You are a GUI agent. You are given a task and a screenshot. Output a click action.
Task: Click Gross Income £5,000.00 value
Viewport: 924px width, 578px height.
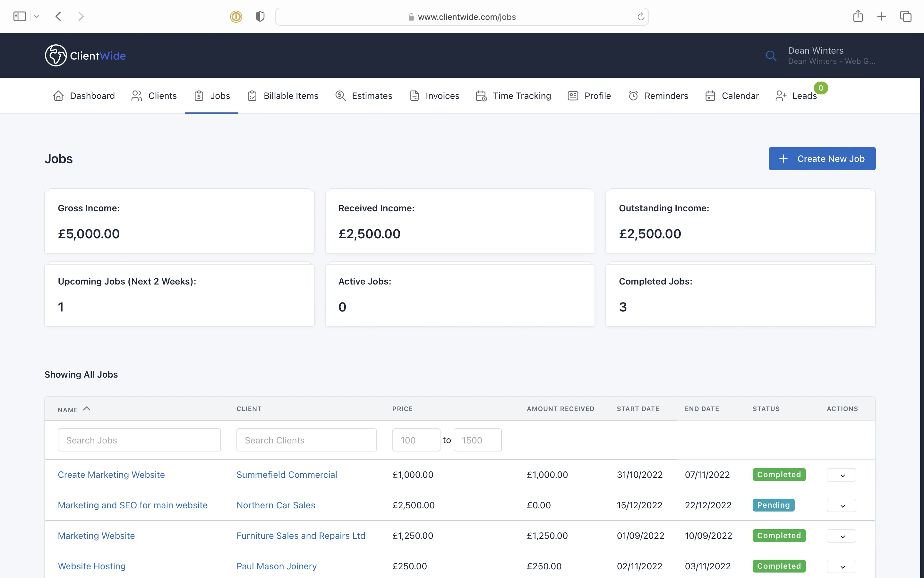tap(89, 233)
